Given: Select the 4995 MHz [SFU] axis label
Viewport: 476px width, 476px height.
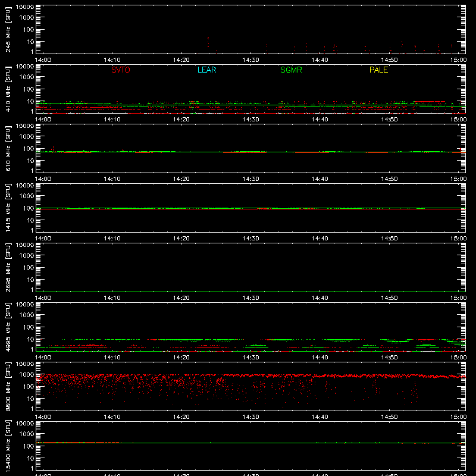Looking at the screenshot, I should (8, 327).
